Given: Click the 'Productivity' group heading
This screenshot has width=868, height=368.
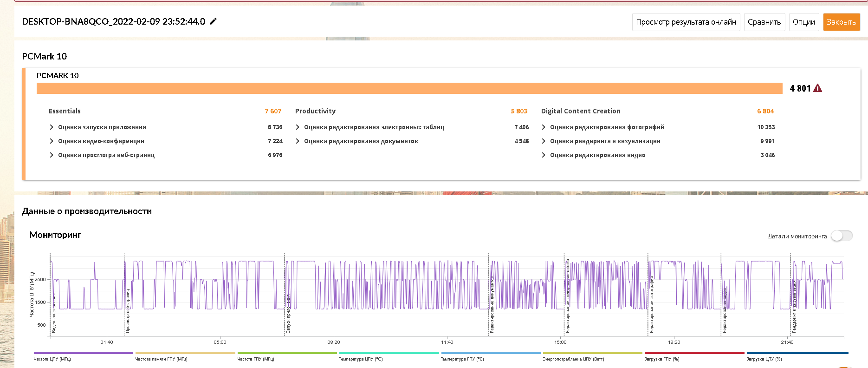Looking at the screenshot, I should [315, 111].
